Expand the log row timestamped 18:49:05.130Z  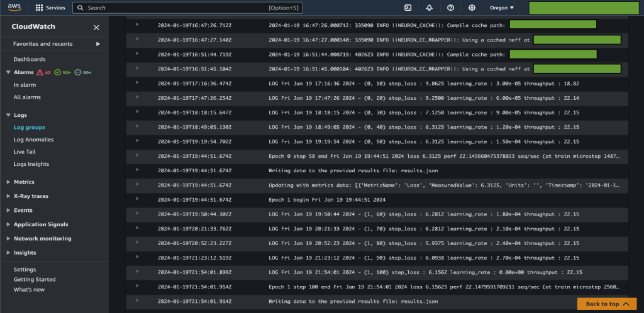[x=137, y=126]
